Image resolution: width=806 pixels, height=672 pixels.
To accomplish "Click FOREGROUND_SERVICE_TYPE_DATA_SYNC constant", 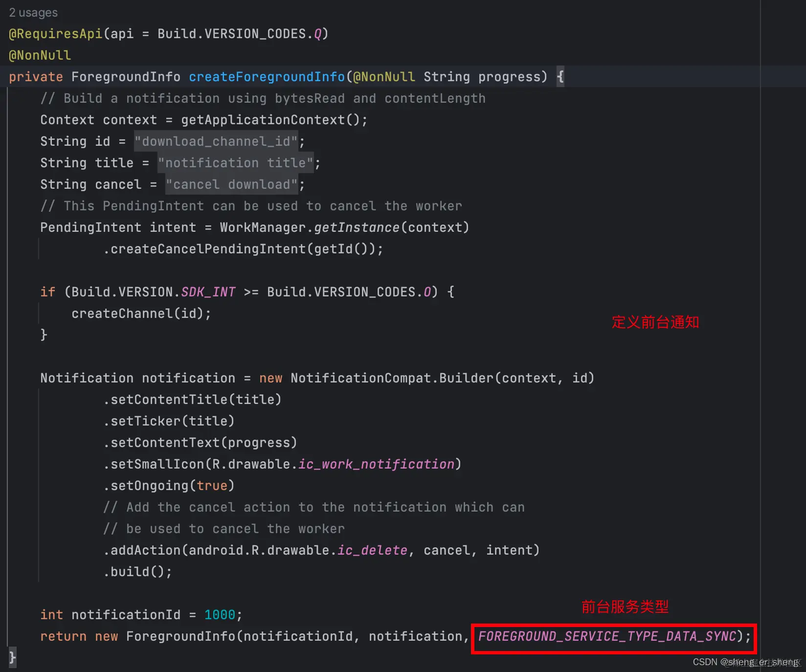I will coord(607,636).
